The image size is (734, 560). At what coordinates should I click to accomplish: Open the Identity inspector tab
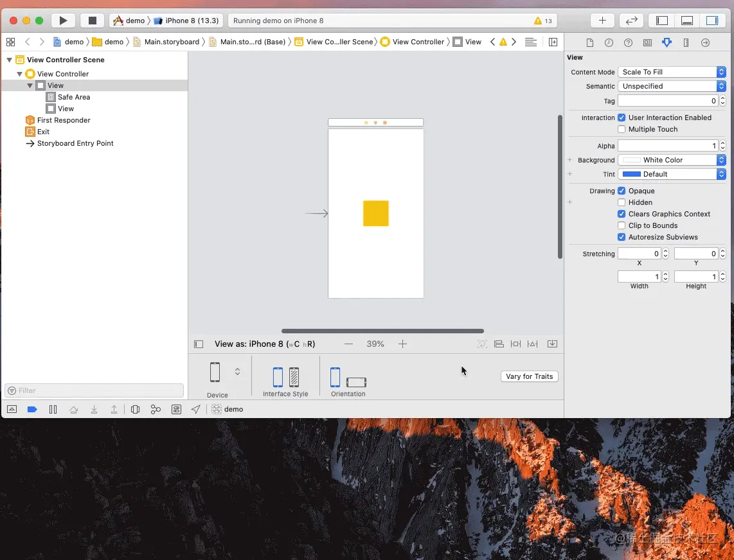click(x=647, y=42)
